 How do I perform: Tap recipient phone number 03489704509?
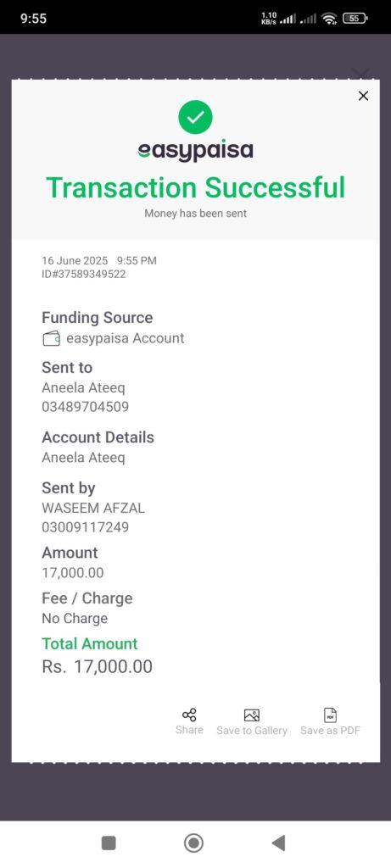[x=86, y=407]
